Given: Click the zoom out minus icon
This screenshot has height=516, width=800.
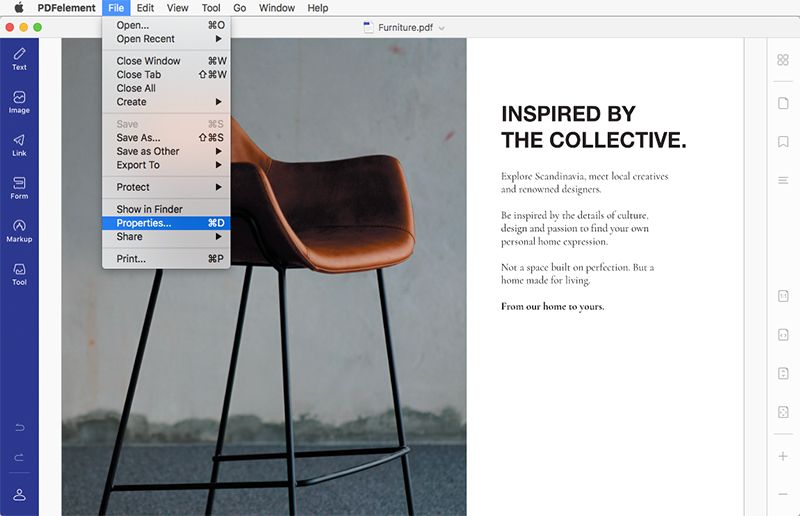Looking at the screenshot, I should (x=783, y=494).
